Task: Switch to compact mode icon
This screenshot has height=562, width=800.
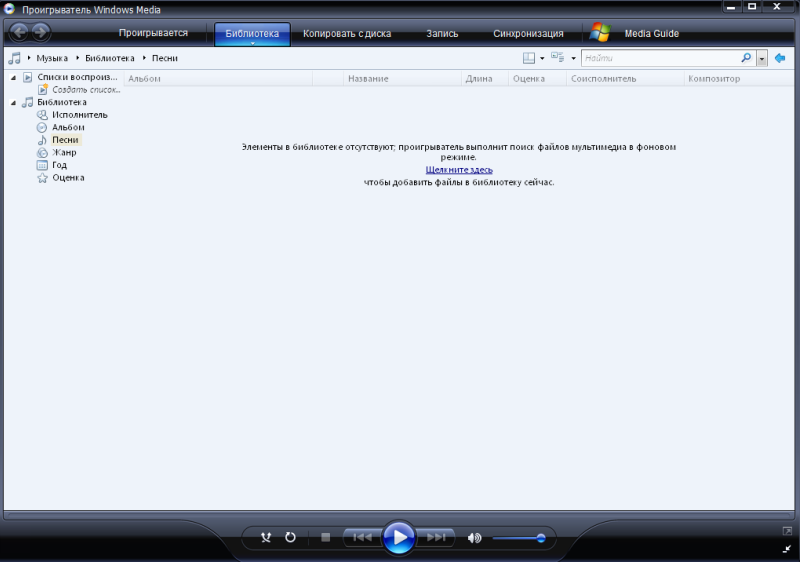Action: coord(787,549)
